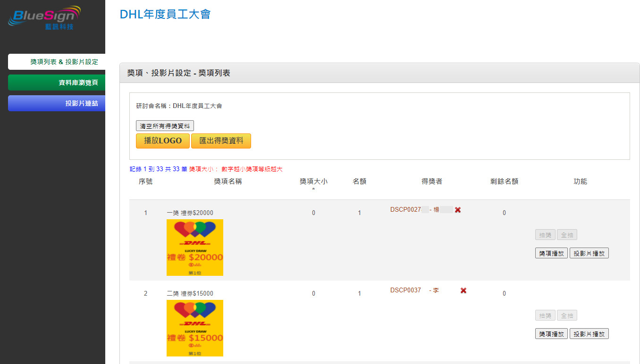Click 全抽 on prize number 1
The height and width of the screenshot is (364, 640).
[567, 234]
